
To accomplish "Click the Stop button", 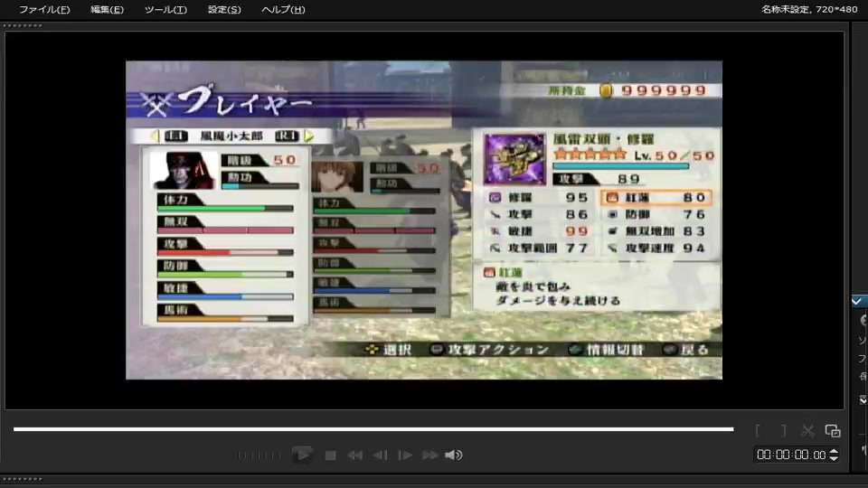I will 331,455.
